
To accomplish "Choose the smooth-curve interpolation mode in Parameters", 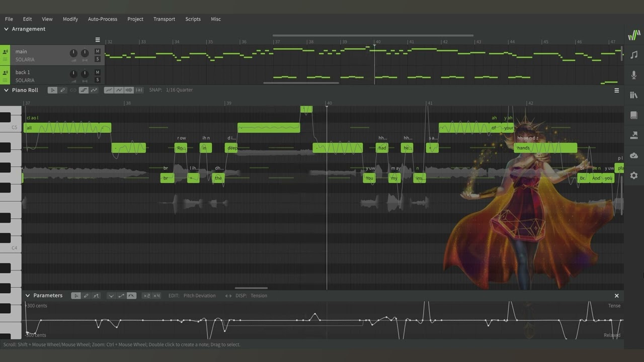I will [x=131, y=296].
